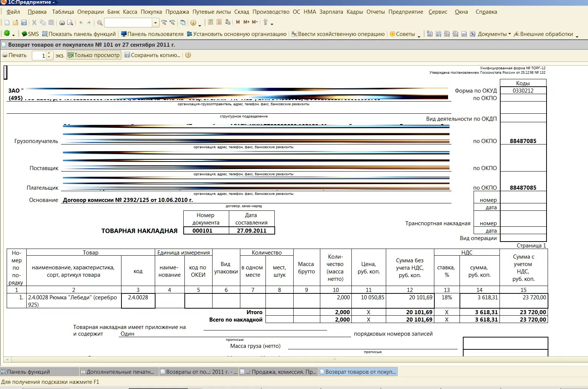Open the Путевые листы menu
The height and width of the screenshot is (389, 588).
(x=212, y=12)
